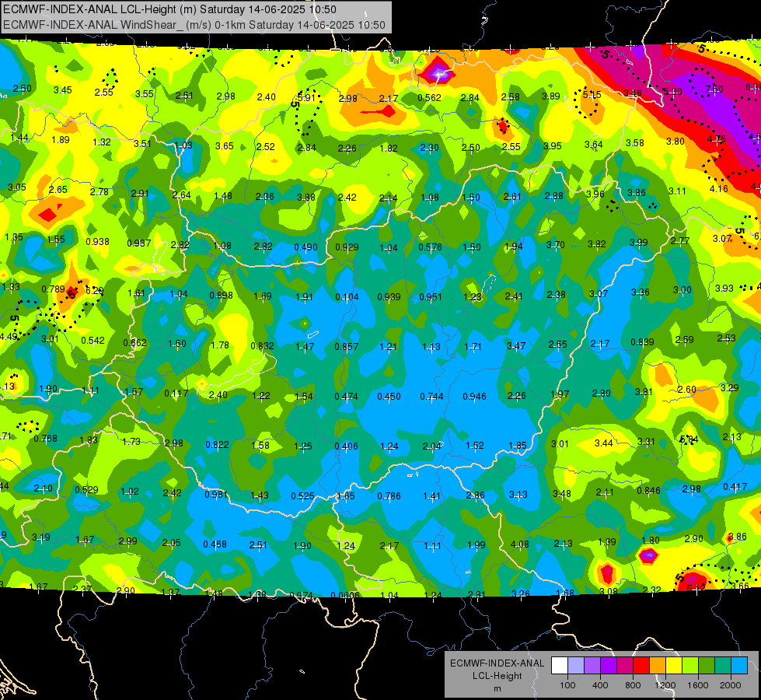Click the wind shear value 0.946
This screenshot has width=761, height=700.
[x=475, y=397]
